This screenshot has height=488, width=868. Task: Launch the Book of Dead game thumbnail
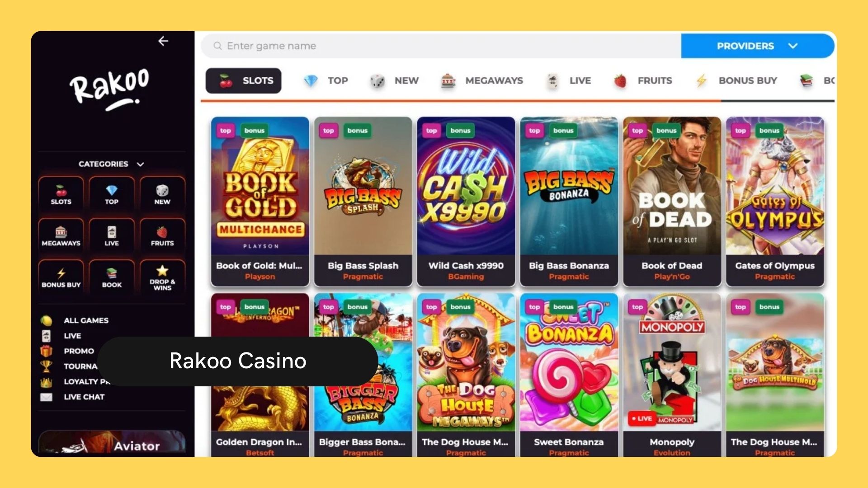672,201
